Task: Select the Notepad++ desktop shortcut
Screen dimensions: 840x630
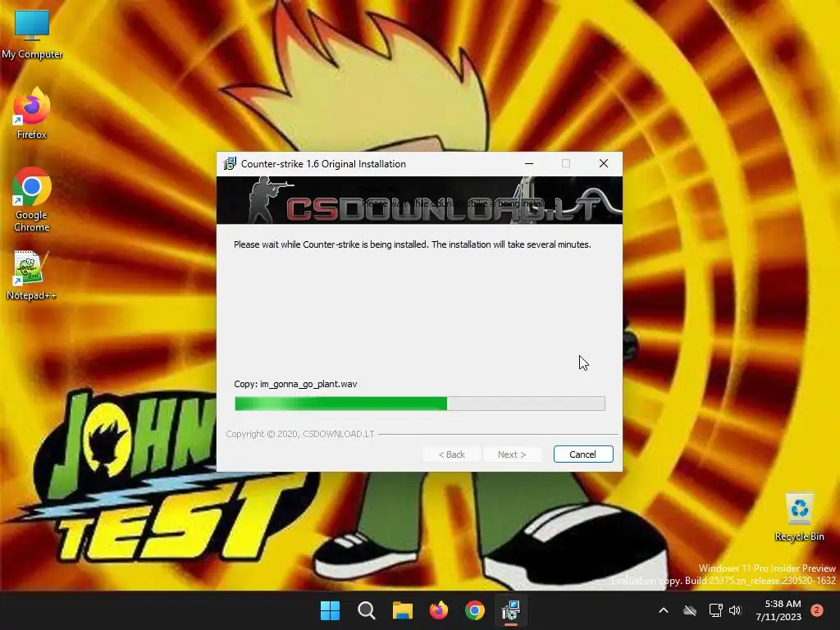Action: [32, 276]
